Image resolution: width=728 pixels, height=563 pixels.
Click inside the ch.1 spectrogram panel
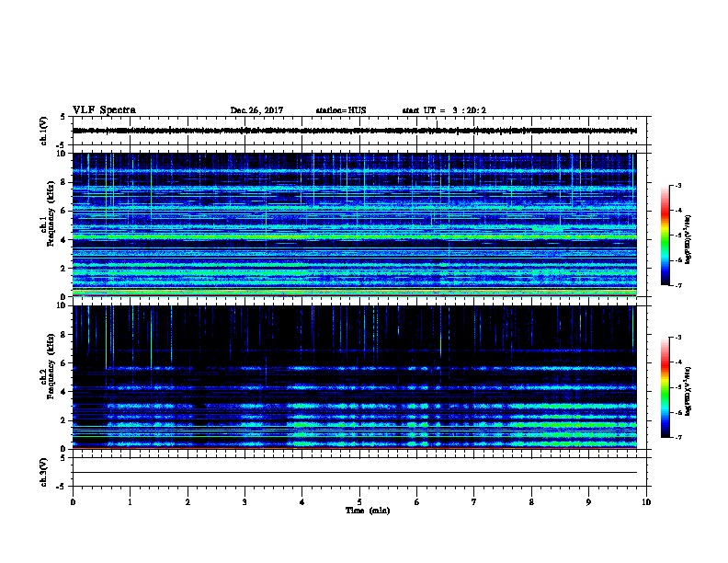(355, 224)
